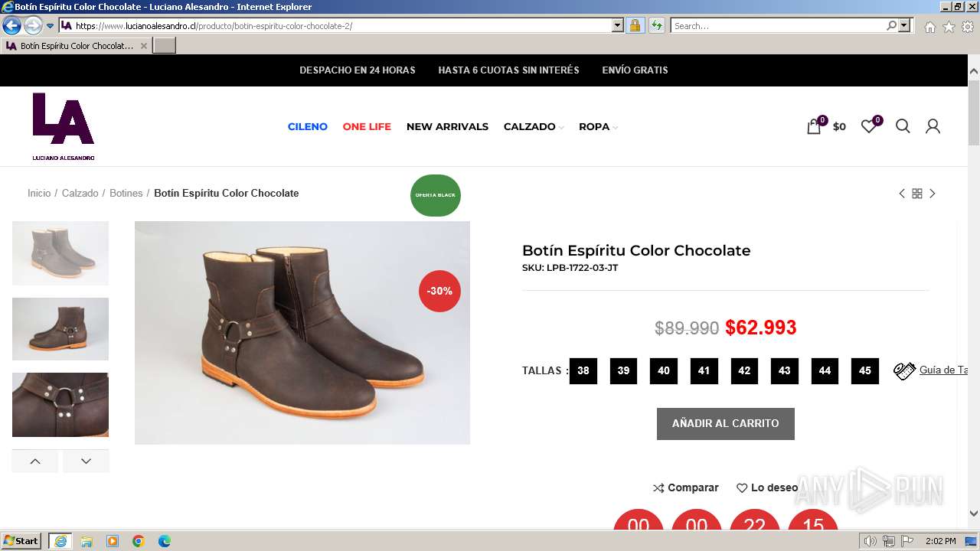Open the product grid view icon
980x551 pixels.
[916, 194]
